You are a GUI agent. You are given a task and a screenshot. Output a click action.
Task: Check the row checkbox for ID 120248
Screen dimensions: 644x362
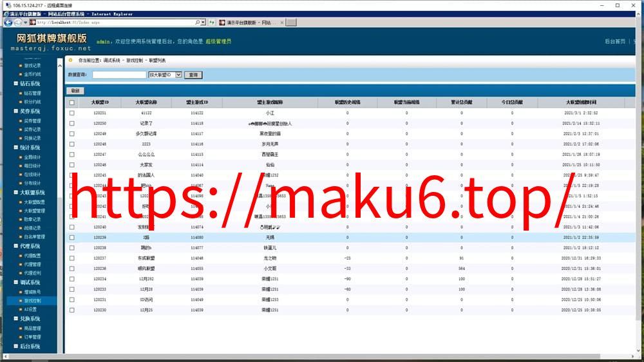coord(72,144)
